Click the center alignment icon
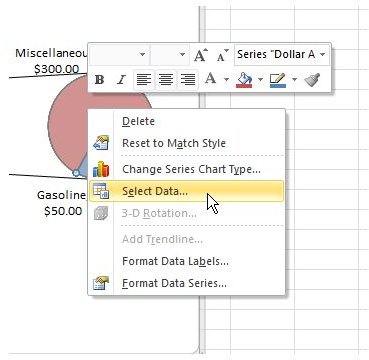 point(166,80)
